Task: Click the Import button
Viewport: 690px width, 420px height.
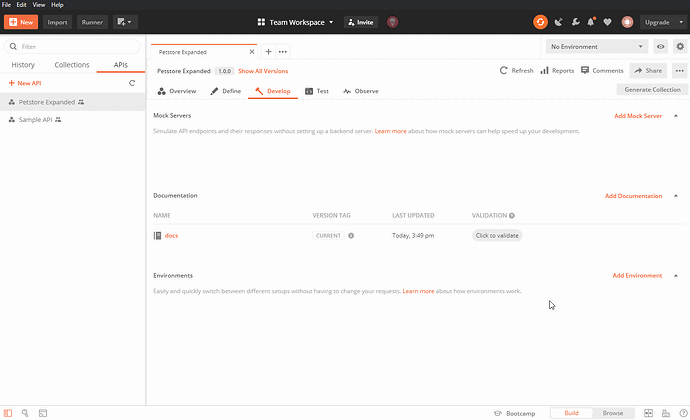Action: (x=58, y=22)
